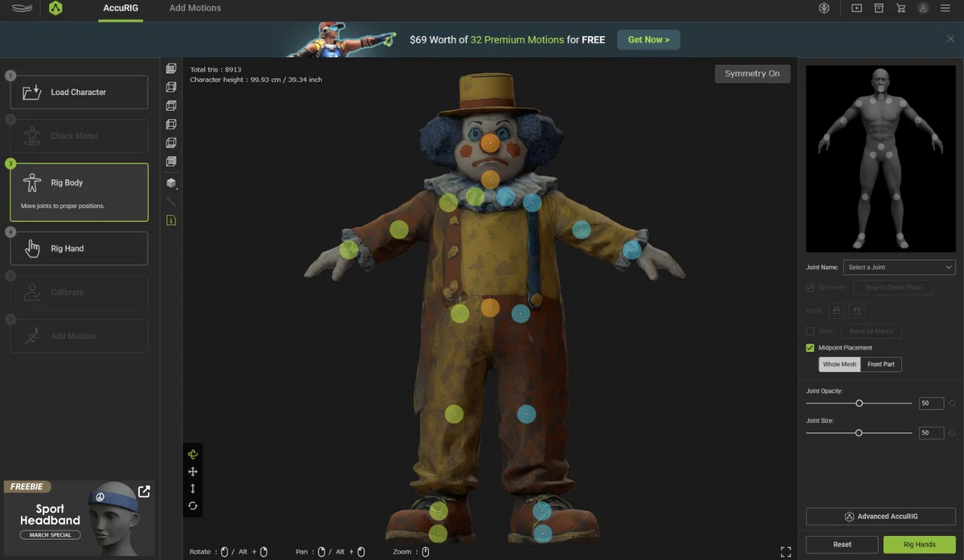This screenshot has height=560, width=964.
Task: Select the blue knee joint marker
Action: (526, 414)
